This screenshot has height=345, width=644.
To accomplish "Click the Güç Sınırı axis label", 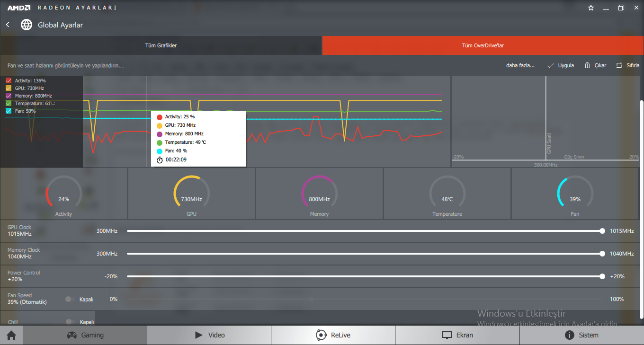I will point(573,157).
